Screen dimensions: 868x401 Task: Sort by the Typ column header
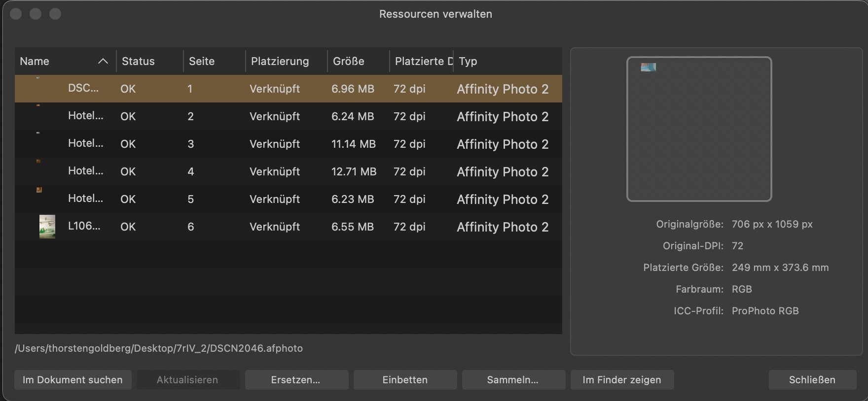coord(508,61)
